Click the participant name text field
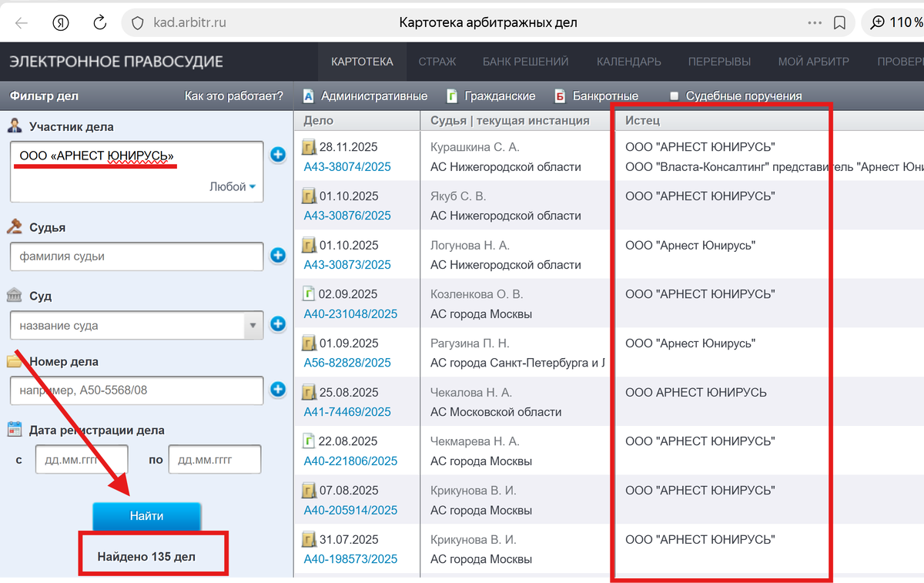Screen dimensions: 924x583 point(137,171)
